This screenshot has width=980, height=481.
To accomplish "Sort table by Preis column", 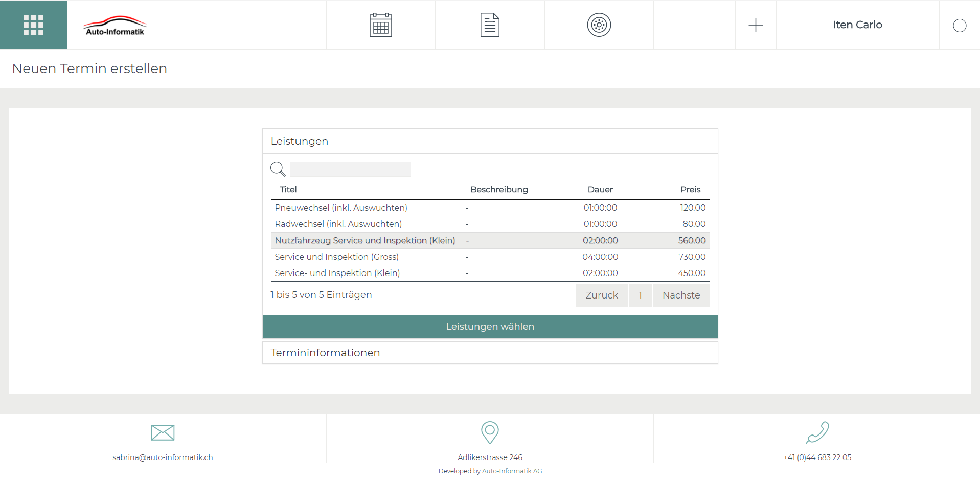I will click(x=691, y=189).
